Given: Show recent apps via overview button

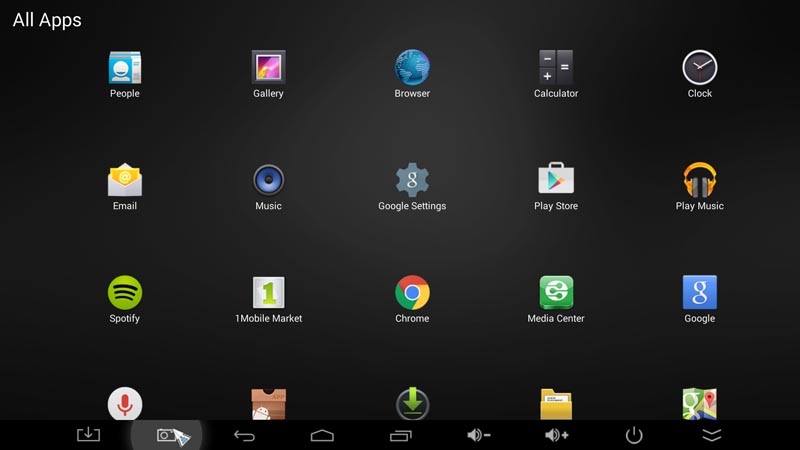Looking at the screenshot, I should [x=401, y=436].
